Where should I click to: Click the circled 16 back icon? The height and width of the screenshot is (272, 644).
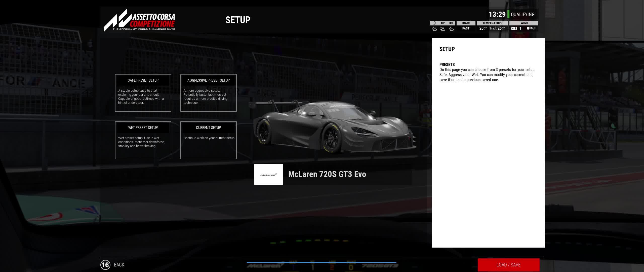(x=105, y=265)
